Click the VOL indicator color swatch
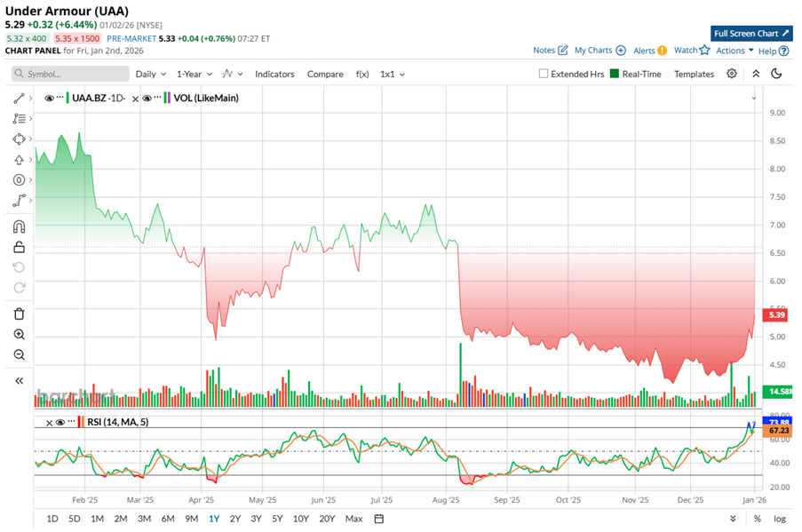This screenshot has height=532, width=802. [x=167, y=98]
